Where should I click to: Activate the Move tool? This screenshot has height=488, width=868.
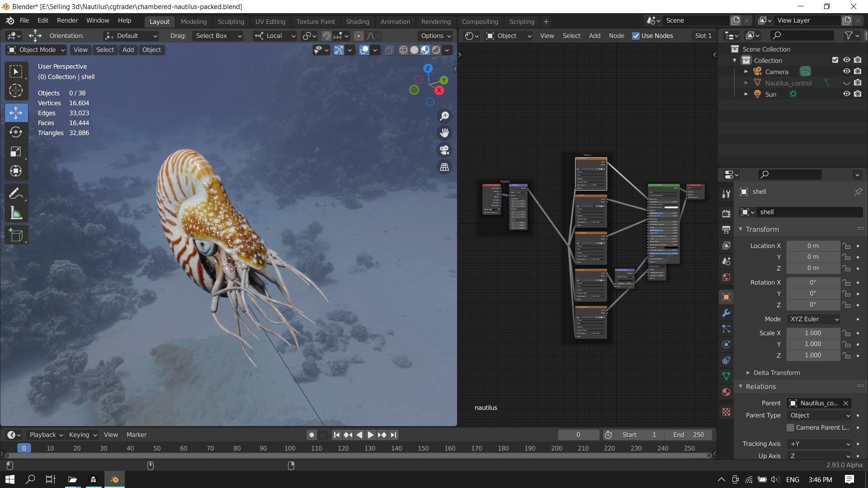[x=16, y=113]
